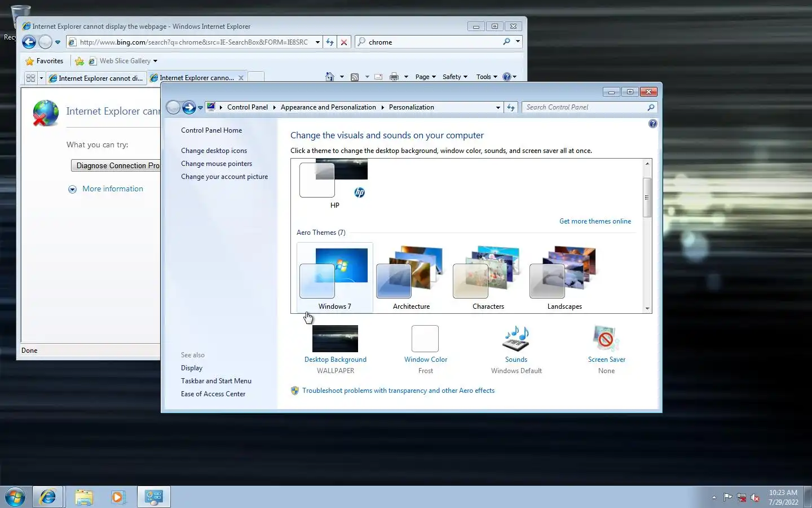Click the blue Help icon in the IE command bar

coord(506,77)
